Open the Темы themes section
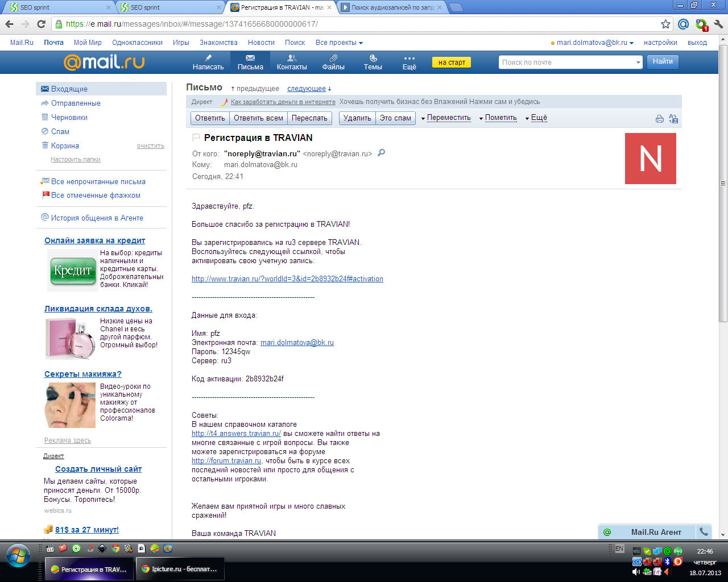 click(x=373, y=62)
